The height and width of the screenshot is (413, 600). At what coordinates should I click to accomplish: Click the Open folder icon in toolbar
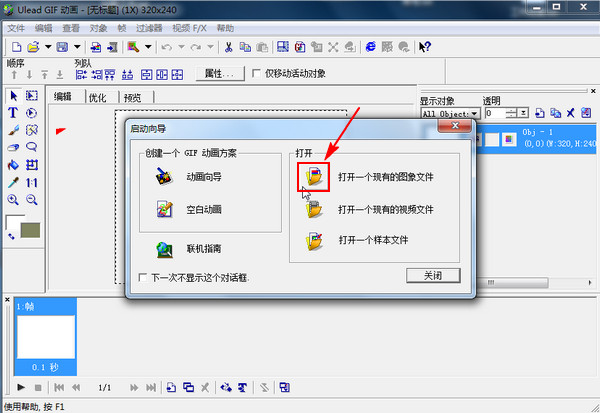tap(33, 47)
